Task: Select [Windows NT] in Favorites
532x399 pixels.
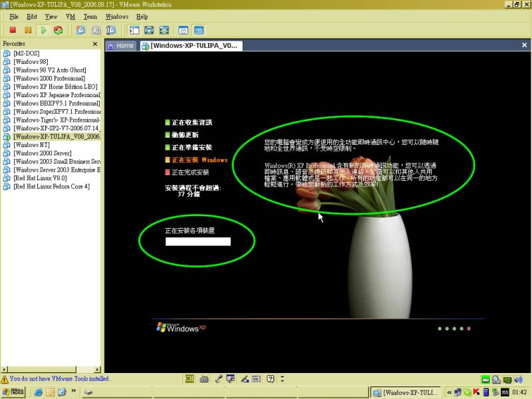Action: coord(31,145)
